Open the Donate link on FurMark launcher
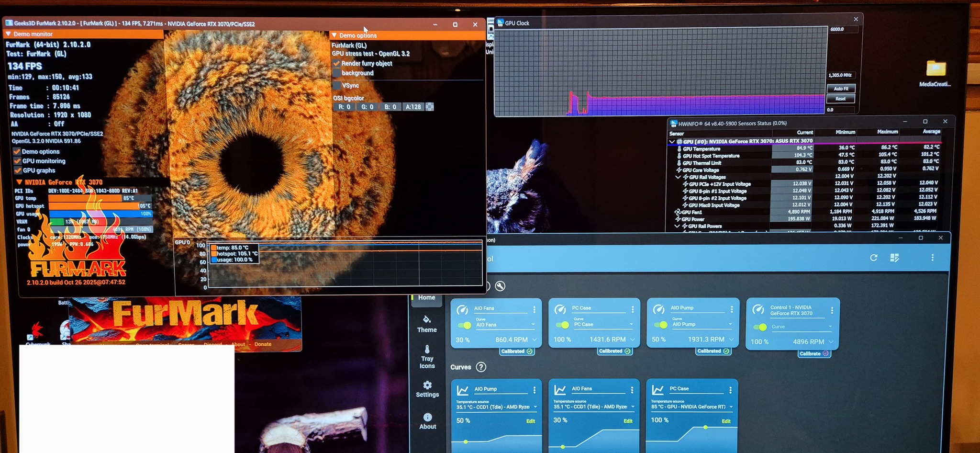980x453 pixels. click(263, 344)
